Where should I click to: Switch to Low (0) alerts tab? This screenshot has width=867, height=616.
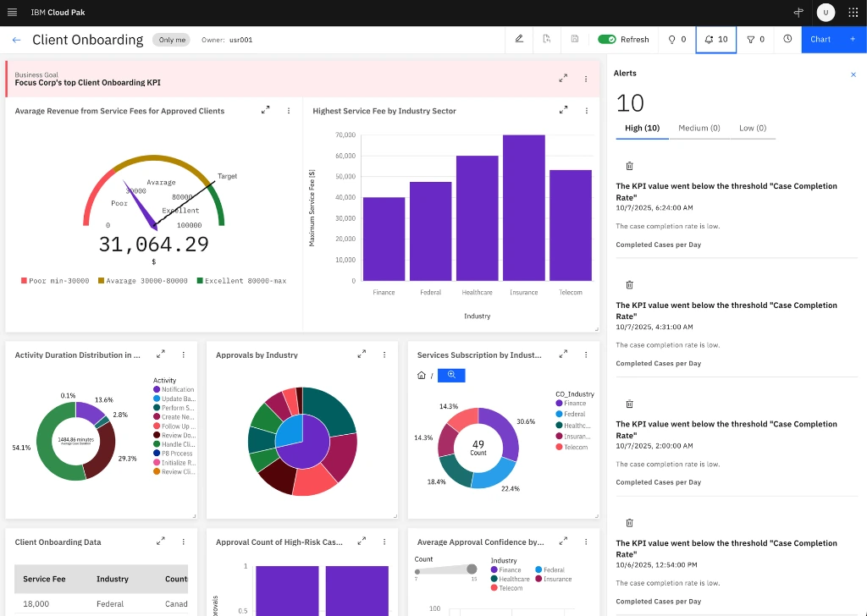(752, 128)
